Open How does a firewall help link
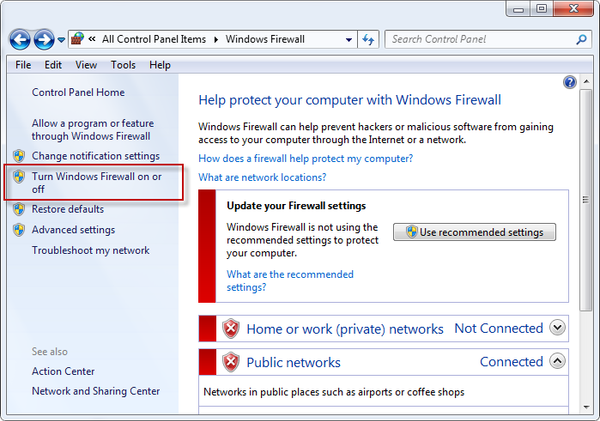 pos(305,158)
